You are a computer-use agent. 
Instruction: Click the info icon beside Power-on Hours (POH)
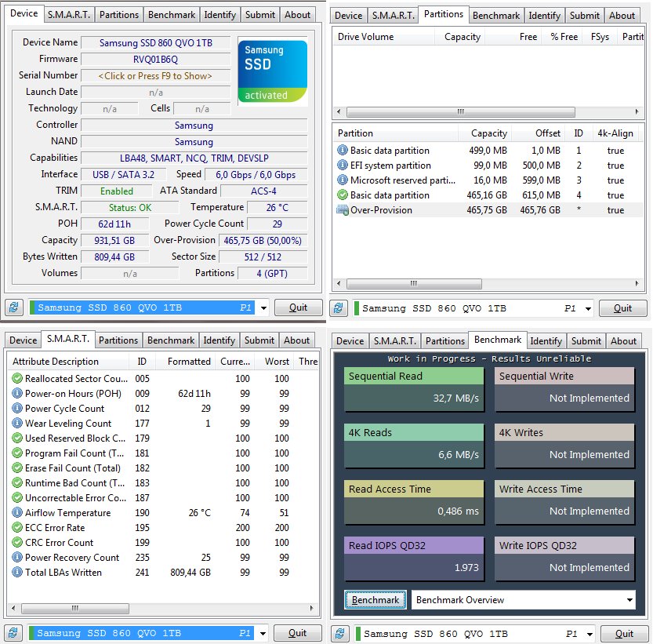coord(17,394)
